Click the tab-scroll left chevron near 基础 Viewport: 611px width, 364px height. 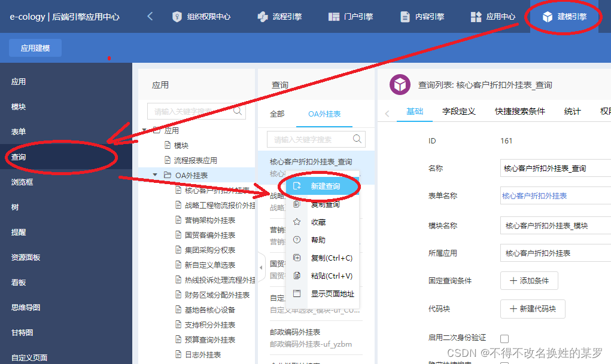click(x=387, y=114)
